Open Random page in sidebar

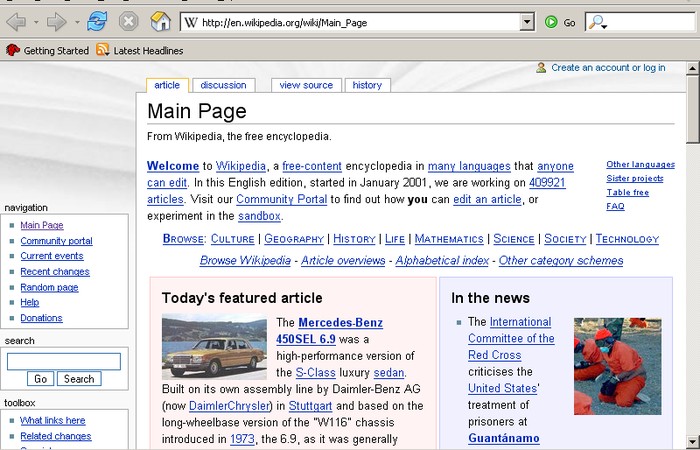(49, 287)
